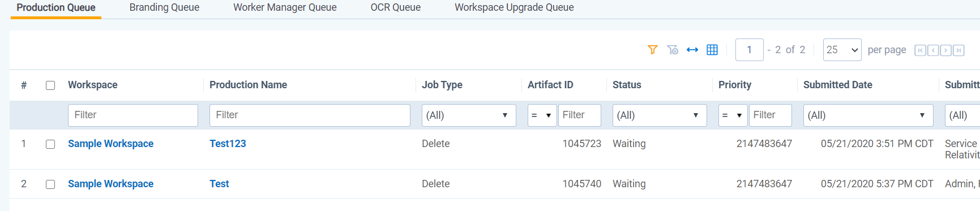The width and height of the screenshot is (980, 211).
Task: Open the Status filter dropdown
Action: click(x=660, y=115)
